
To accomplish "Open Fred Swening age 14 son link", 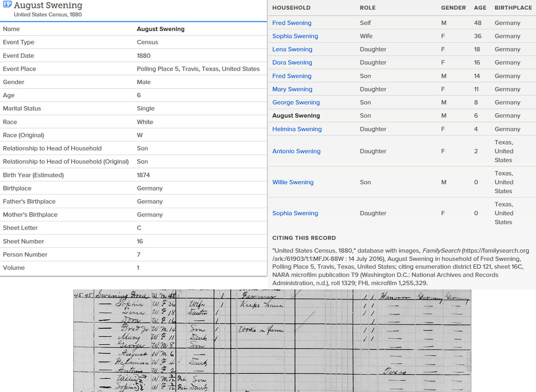I will point(292,76).
